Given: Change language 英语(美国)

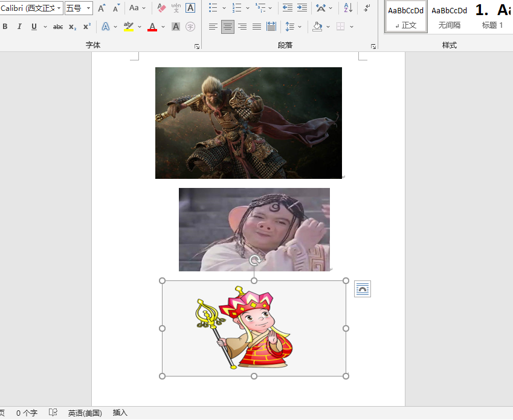Looking at the screenshot, I should pyautogui.click(x=85, y=413).
